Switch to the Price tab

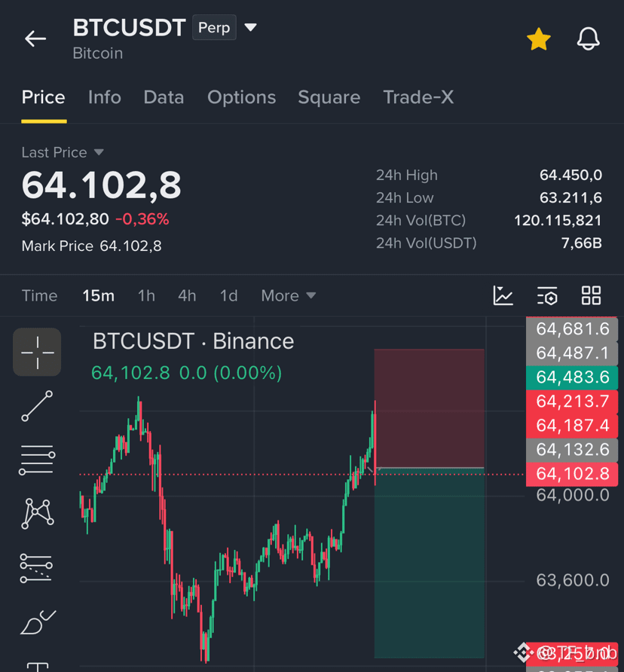click(43, 97)
